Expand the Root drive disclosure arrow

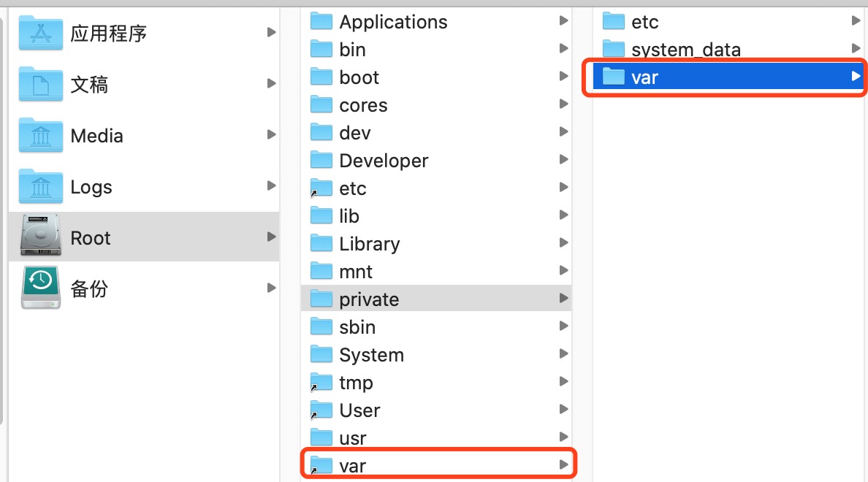click(x=271, y=237)
